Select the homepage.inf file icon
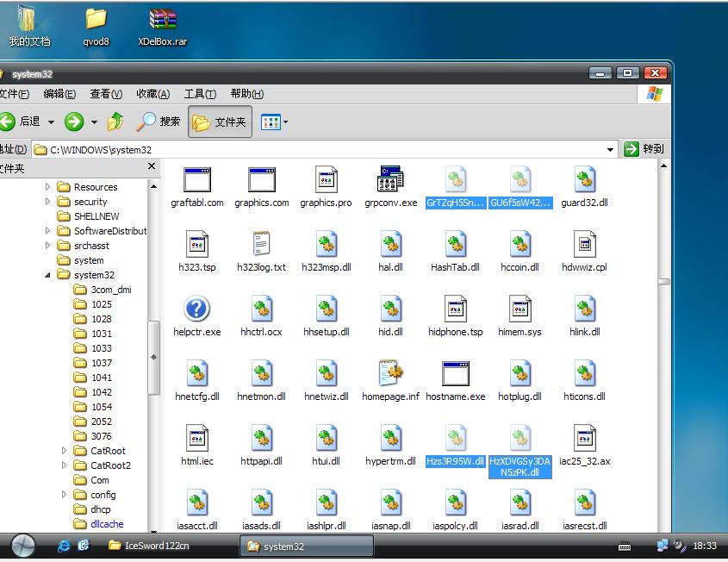The height and width of the screenshot is (562, 728). [x=390, y=374]
